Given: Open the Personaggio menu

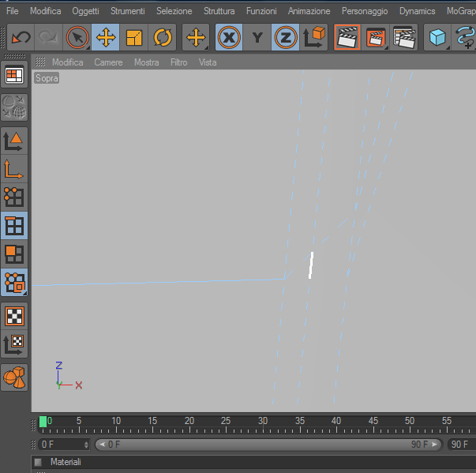Looking at the screenshot, I should tap(365, 11).
